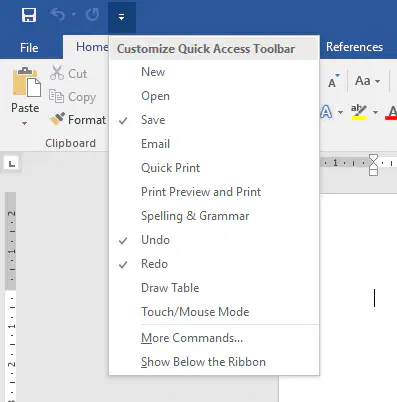The width and height of the screenshot is (397, 402).
Task: Open the Undo history dropdown arrow
Action: point(74,15)
